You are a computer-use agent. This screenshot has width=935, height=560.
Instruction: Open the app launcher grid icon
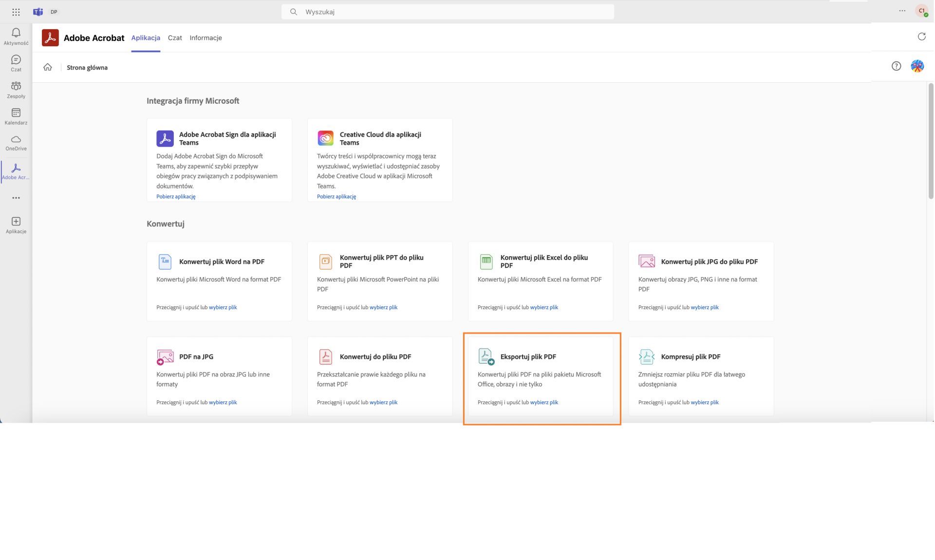coord(16,12)
